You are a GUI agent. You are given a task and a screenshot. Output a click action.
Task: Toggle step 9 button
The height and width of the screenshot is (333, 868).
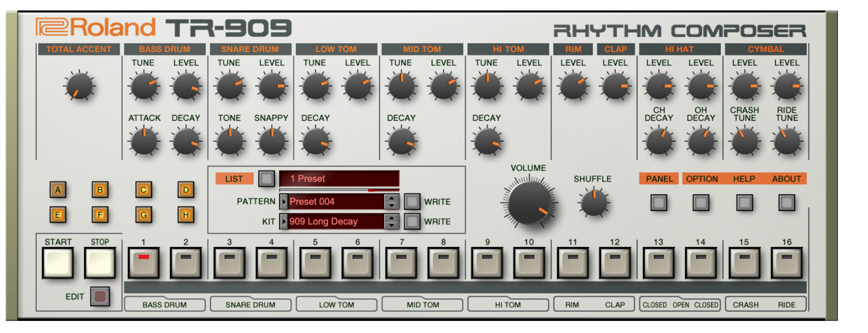point(487,263)
